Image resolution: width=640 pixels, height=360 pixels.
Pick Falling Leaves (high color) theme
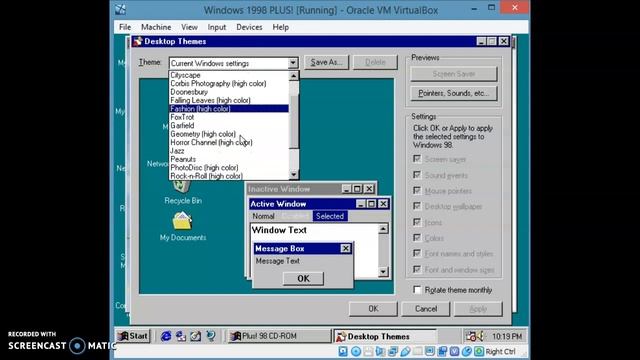tap(229, 100)
